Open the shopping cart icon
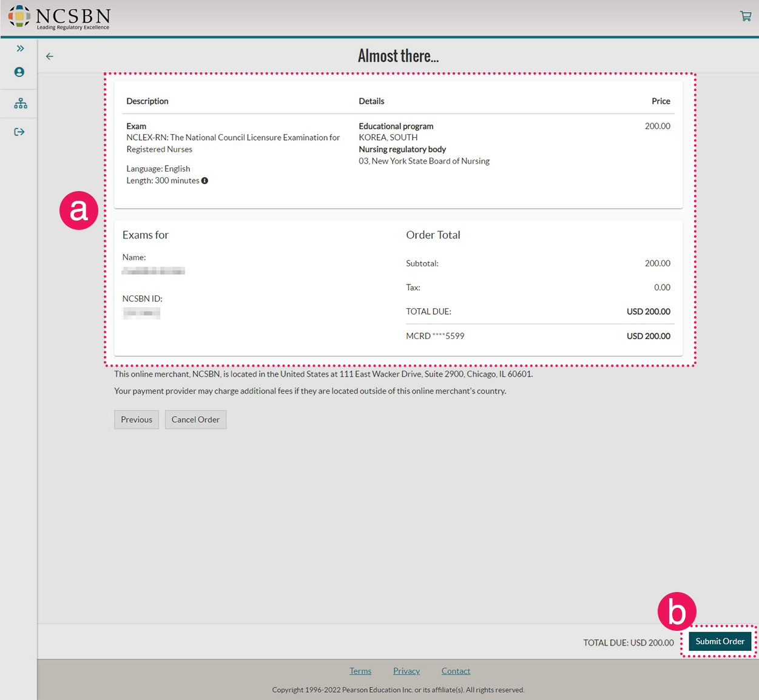The height and width of the screenshot is (700, 759). 746,16
